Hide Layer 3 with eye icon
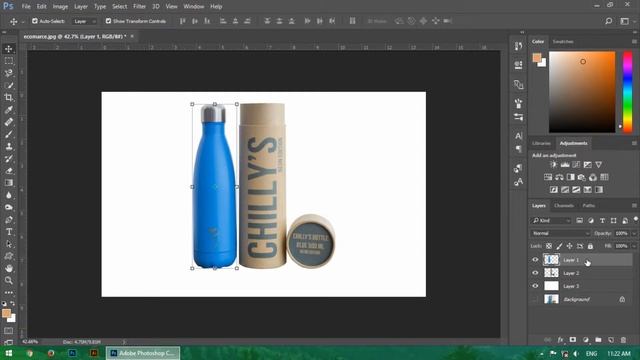The height and width of the screenshot is (360, 640). [x=535, y=286]
